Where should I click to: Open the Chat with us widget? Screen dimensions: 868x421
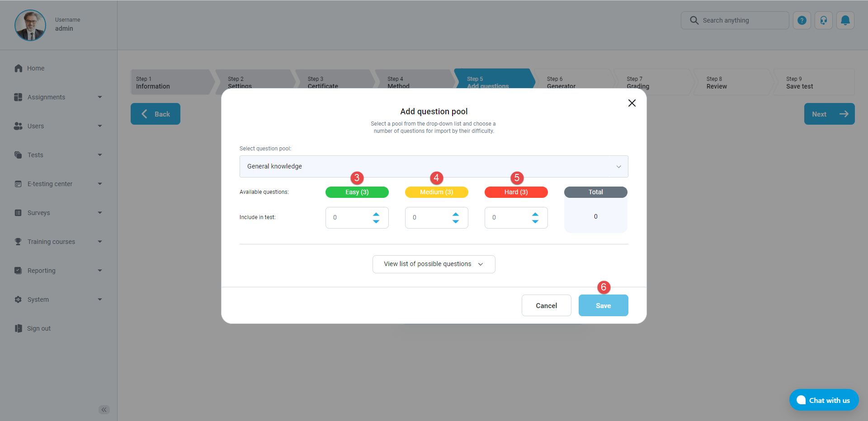click(x=824, y=400)
